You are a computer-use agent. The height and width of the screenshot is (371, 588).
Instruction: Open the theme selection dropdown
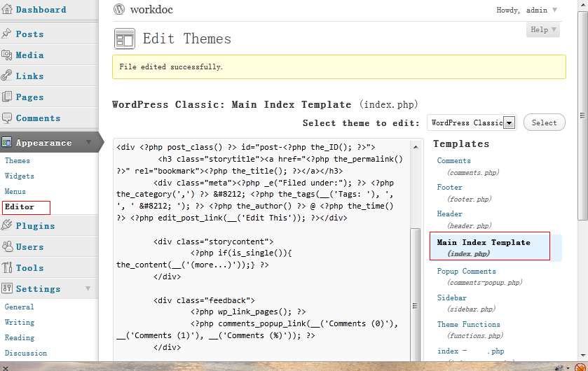click(510, 122)
